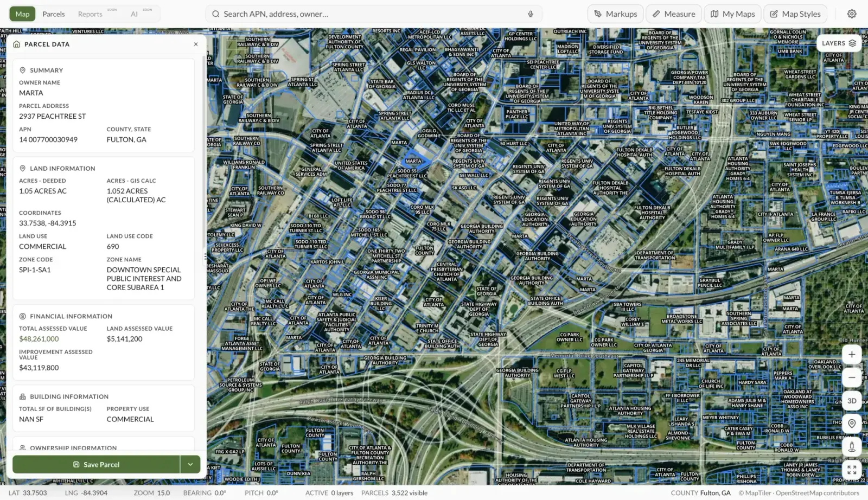Open settings via the gear icon

pyautogui.click(x=852, y=14)
